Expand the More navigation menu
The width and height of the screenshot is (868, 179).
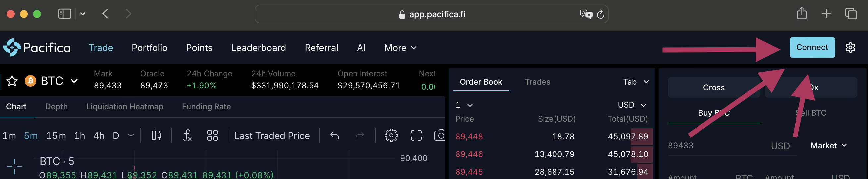400,48
